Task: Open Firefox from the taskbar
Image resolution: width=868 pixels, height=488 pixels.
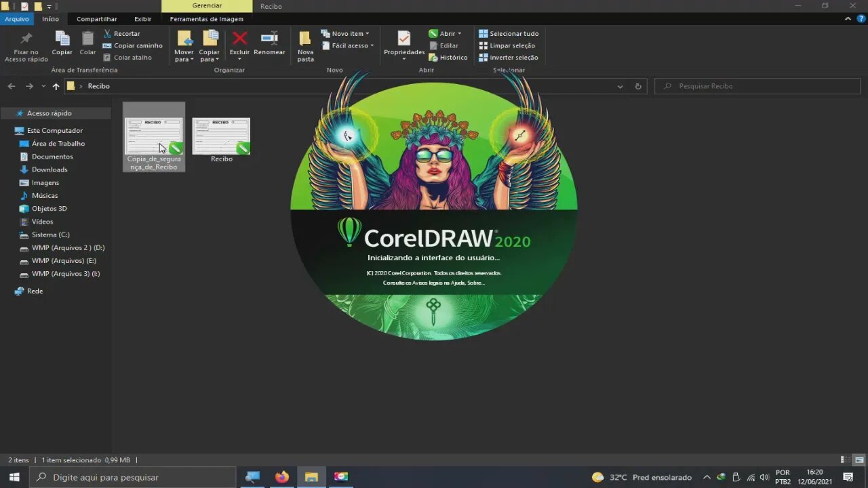Action: point(282,477)
